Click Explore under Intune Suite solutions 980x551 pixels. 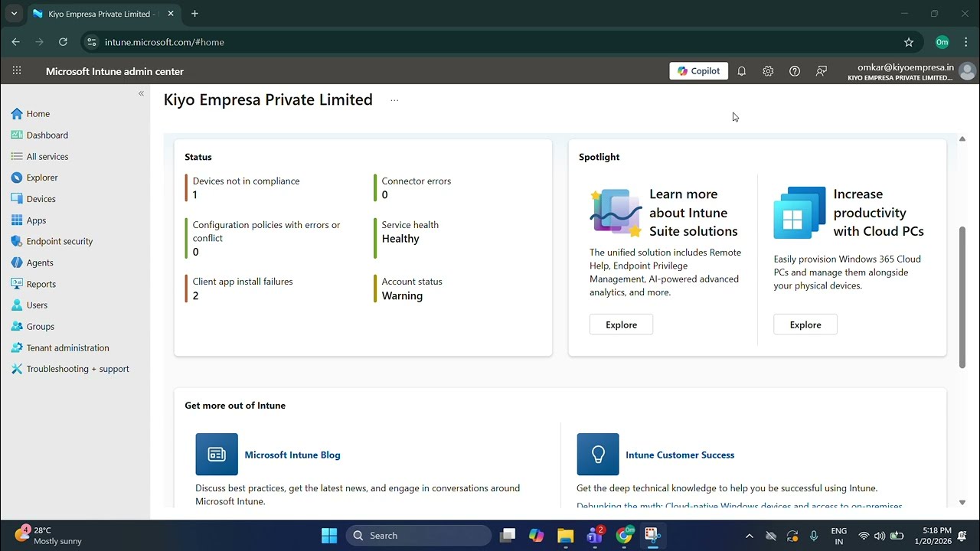[x=621, y=324]
